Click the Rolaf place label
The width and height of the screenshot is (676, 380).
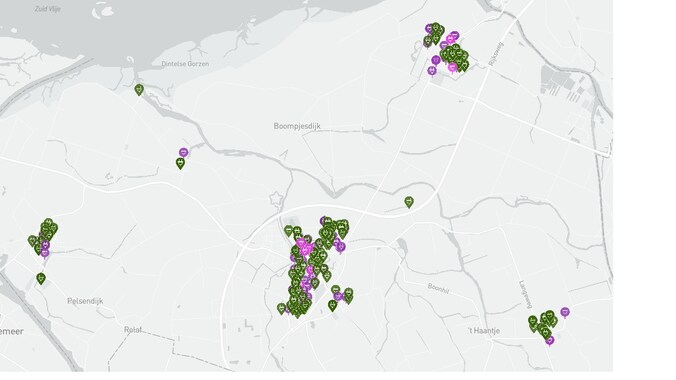(x=133, y=330)
